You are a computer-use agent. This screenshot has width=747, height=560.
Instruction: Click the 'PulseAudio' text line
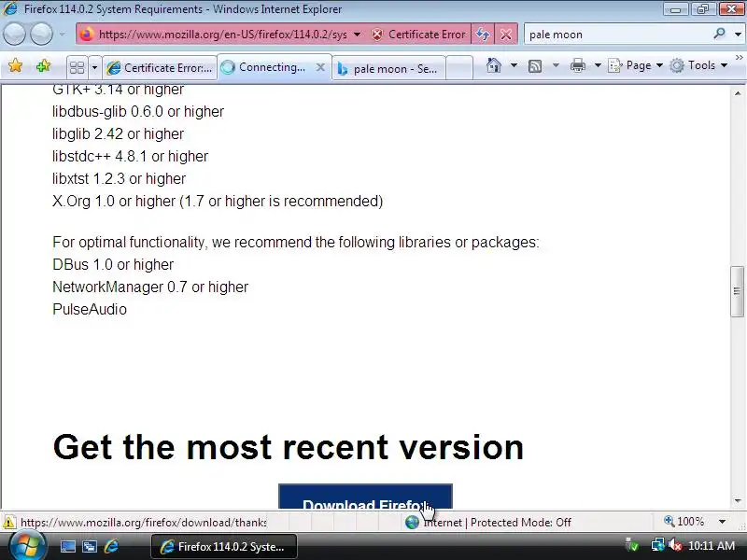click(90, 310)
